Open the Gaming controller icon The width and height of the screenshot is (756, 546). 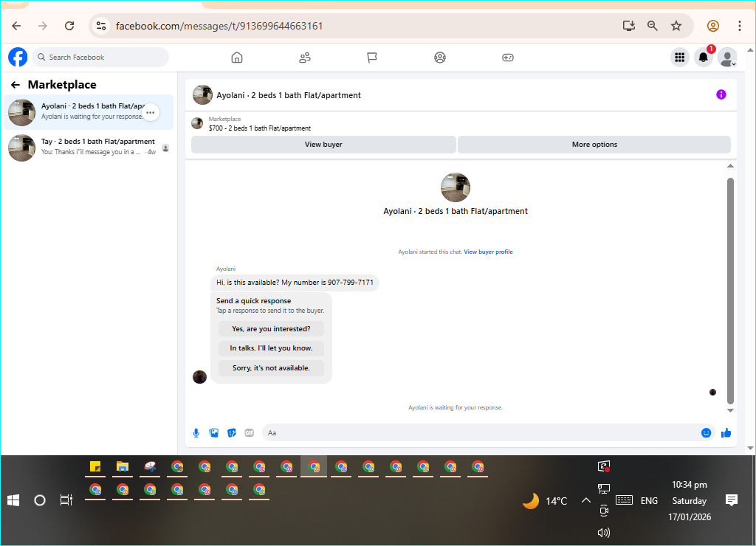click(x=508, y=58)
